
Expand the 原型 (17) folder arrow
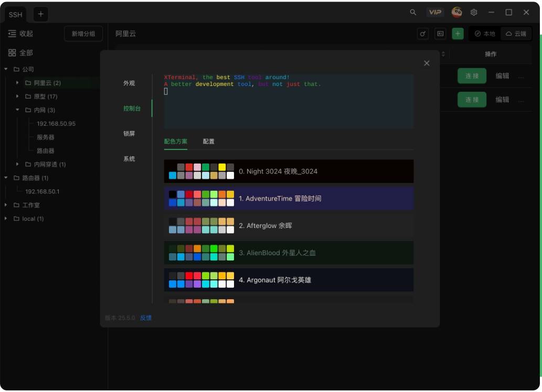[17, 96]
